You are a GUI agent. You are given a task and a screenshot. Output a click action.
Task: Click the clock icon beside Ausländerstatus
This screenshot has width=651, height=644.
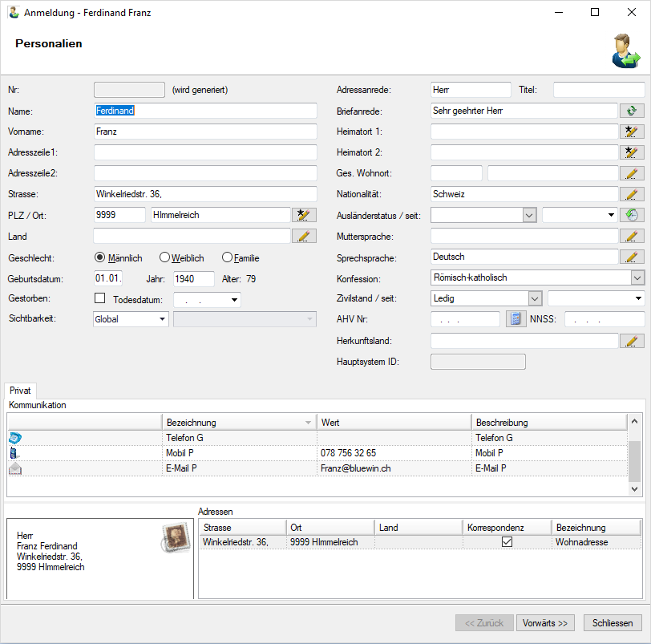632,215
